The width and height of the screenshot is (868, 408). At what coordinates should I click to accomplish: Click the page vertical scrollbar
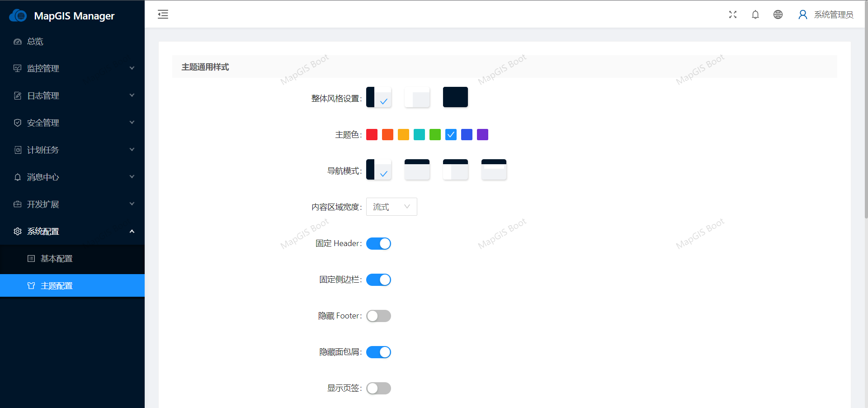(866, 109)
